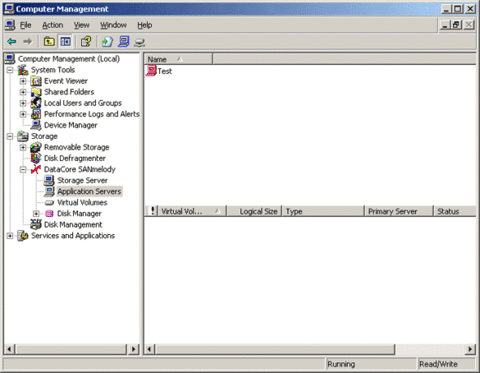Click the Storage Server icon

[49, 180]
